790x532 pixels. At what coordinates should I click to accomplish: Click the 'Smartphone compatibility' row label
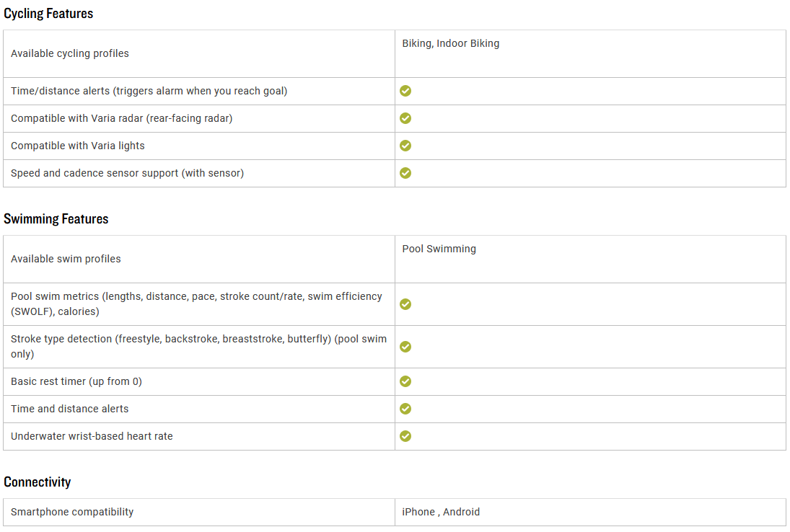pos(72,512)
